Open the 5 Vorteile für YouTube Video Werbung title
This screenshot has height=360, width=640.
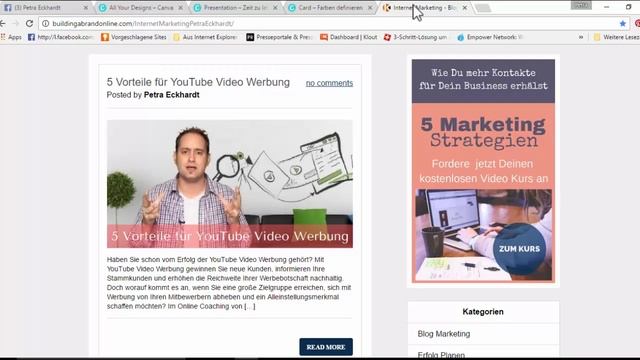point(198,82)
